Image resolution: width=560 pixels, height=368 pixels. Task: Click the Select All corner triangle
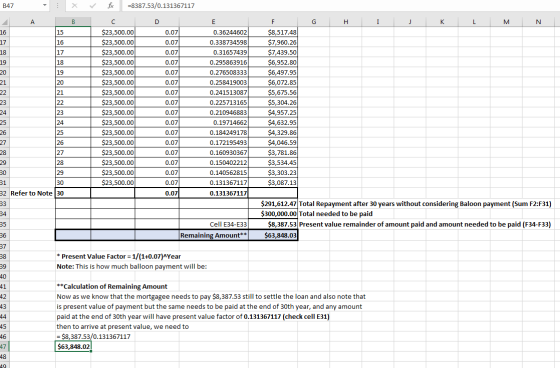tap(4, 22)
